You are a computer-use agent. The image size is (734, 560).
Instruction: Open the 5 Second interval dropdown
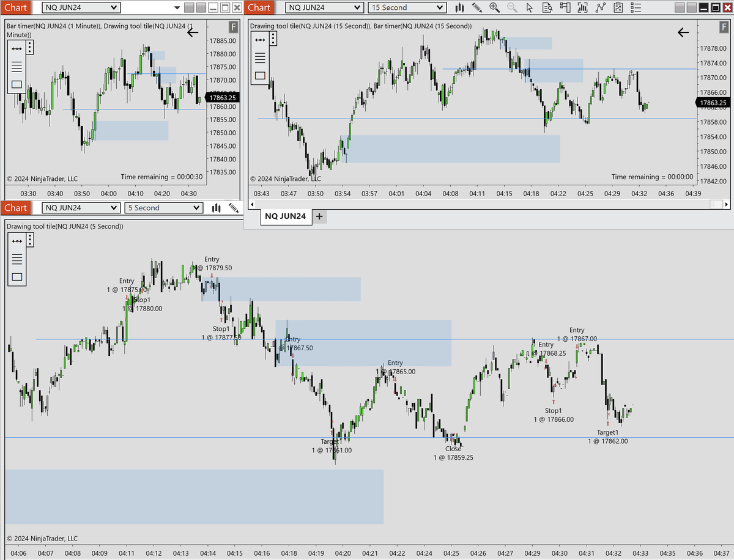pos(163,208)
